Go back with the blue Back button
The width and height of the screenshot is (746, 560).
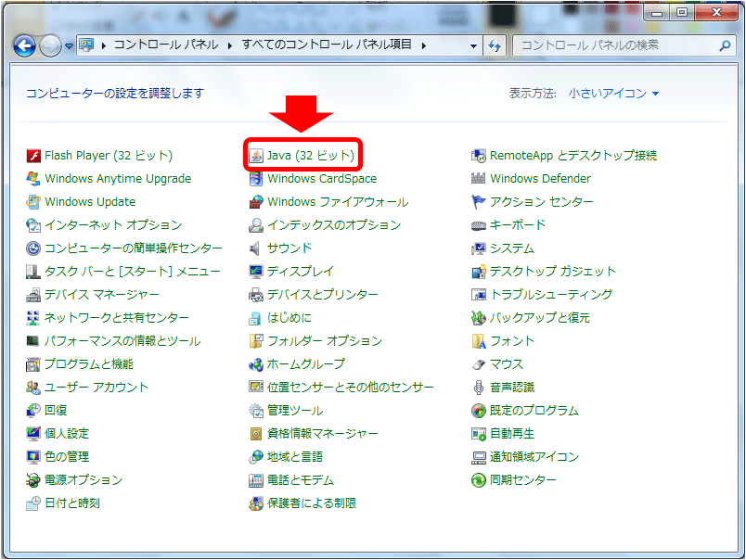(25, 46)
